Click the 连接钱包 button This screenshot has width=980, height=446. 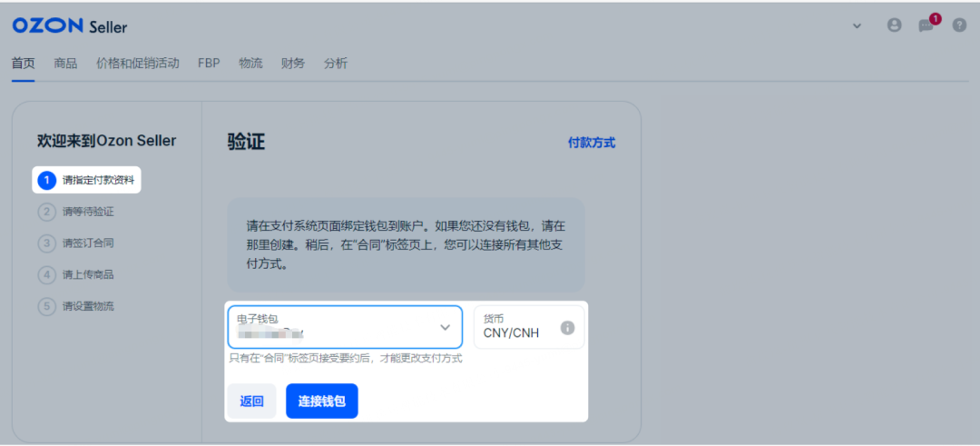(322, 401)
